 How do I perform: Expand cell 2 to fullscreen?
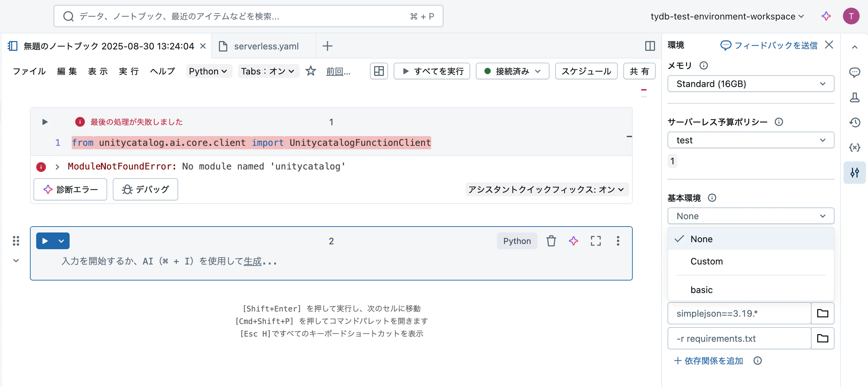[x=596, y=241]
